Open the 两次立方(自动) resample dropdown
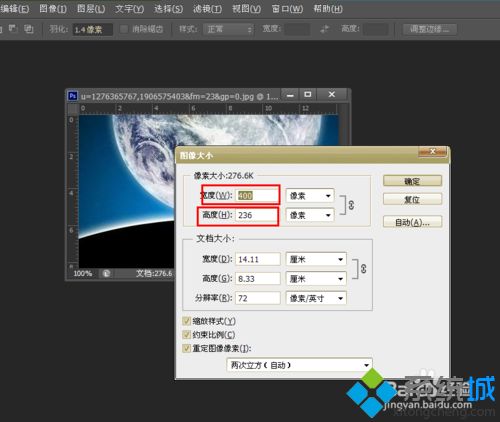This screenshot has width=500, height=422. pyautogui.click(x=299, y=365)
